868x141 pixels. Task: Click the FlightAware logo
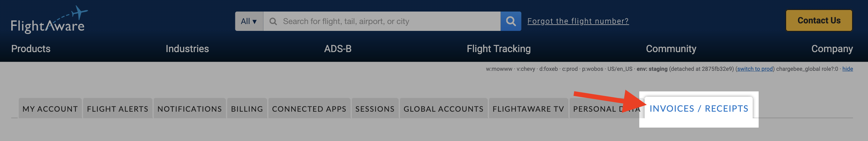tap(49, 20)
